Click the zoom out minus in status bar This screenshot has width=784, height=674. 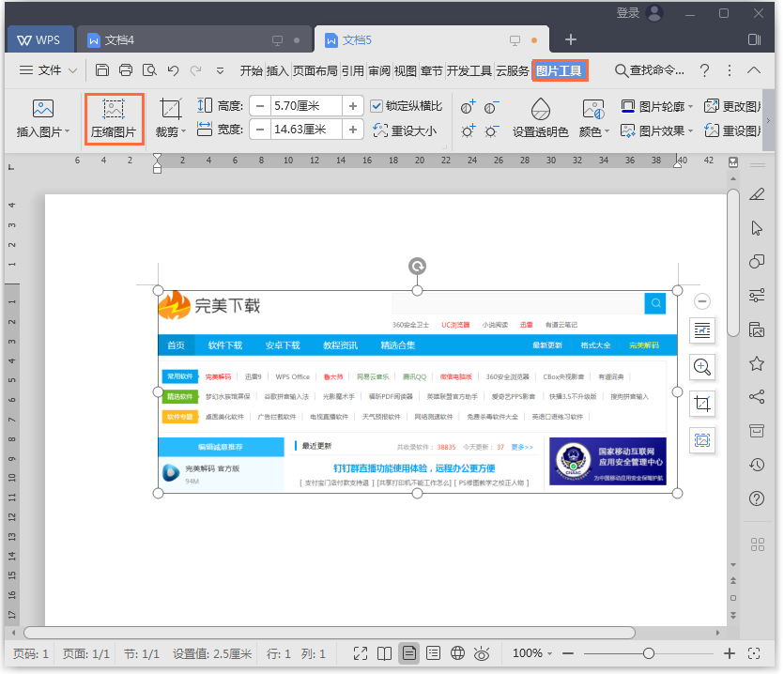(x=568, y=653)
